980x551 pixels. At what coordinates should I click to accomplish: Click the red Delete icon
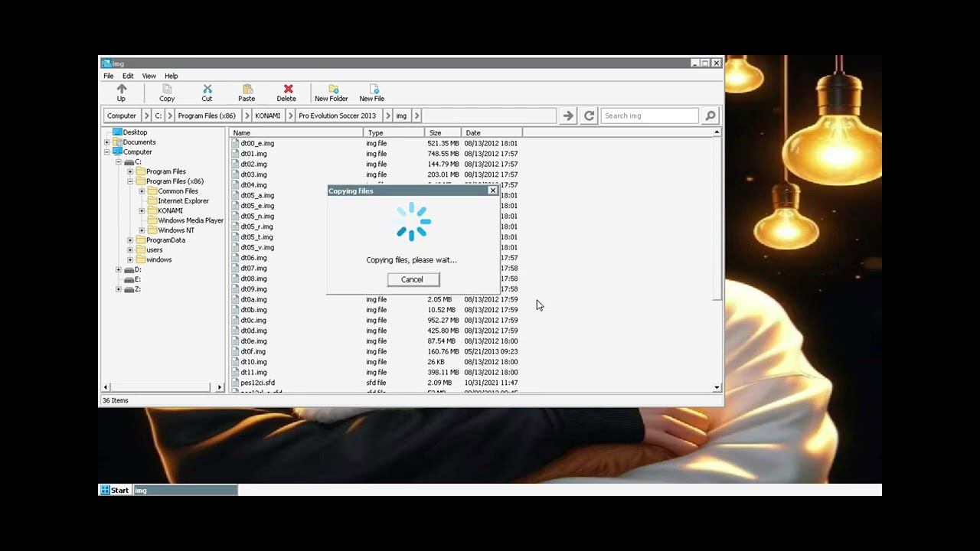(288, 89)
